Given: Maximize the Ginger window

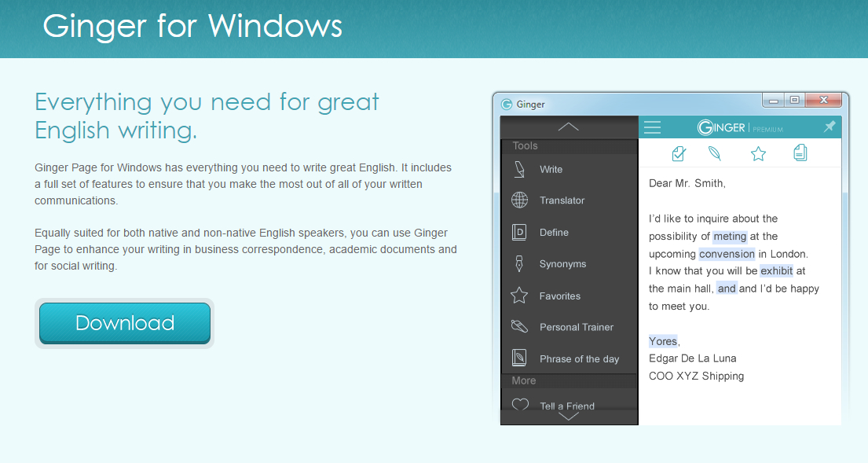Looking at the screenshot, I should 794,101.
